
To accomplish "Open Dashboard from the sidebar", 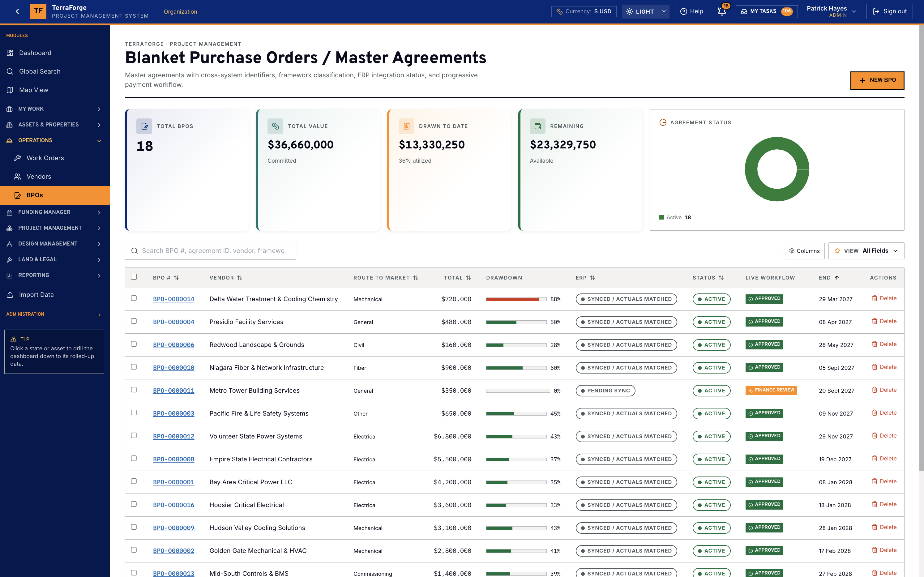I will click(x=55, y=53).
